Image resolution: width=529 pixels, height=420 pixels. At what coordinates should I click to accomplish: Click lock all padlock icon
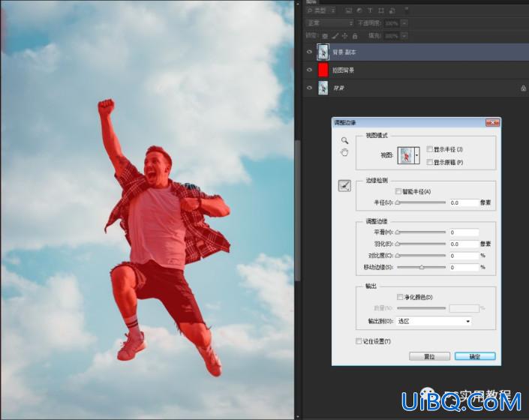[355, 36]
